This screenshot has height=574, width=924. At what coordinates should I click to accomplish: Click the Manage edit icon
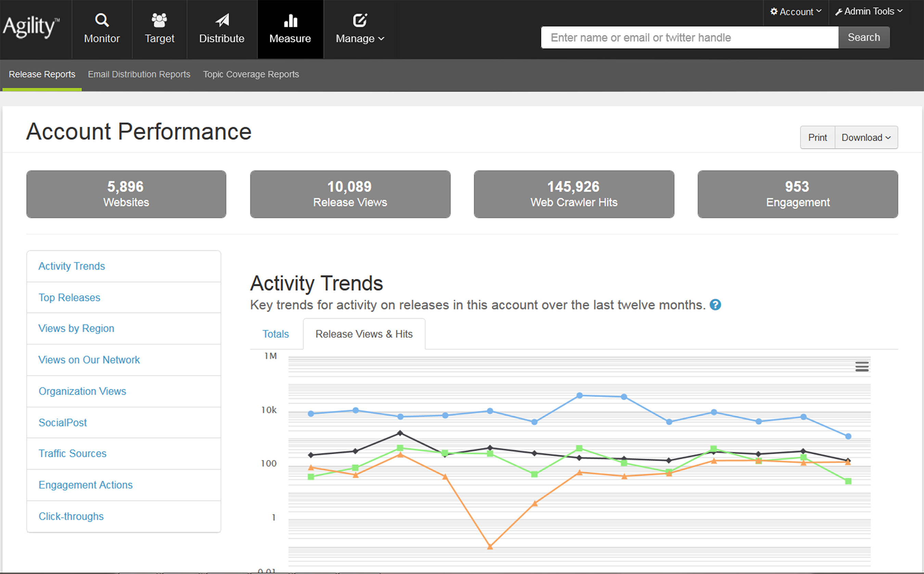tap(359, 20)
